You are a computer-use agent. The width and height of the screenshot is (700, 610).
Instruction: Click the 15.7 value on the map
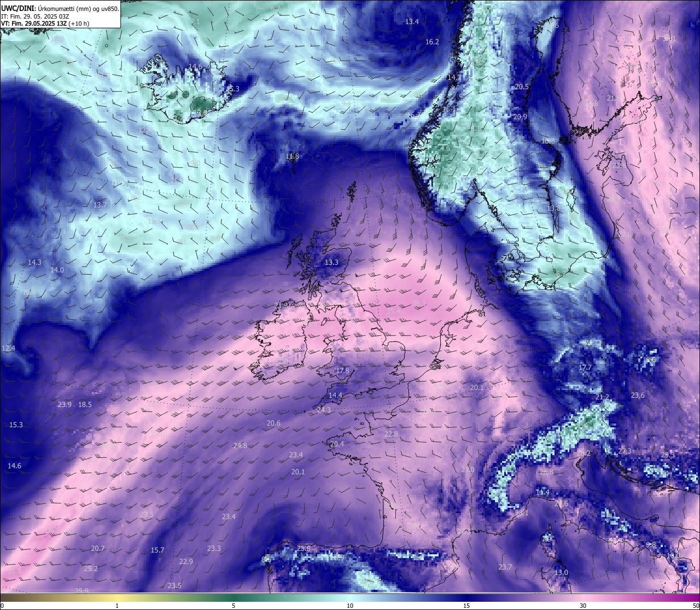coord(157,550)
